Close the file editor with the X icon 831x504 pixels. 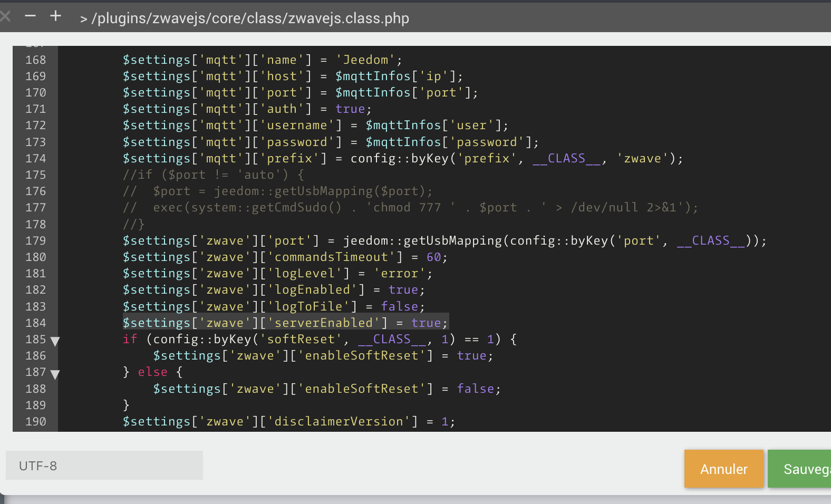click(x=5, y=16)
